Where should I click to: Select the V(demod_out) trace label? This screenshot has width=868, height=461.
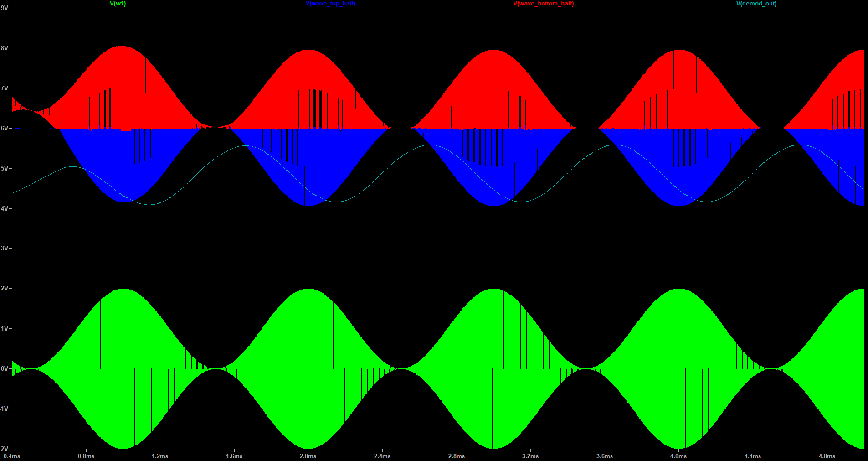pos(756,4)
